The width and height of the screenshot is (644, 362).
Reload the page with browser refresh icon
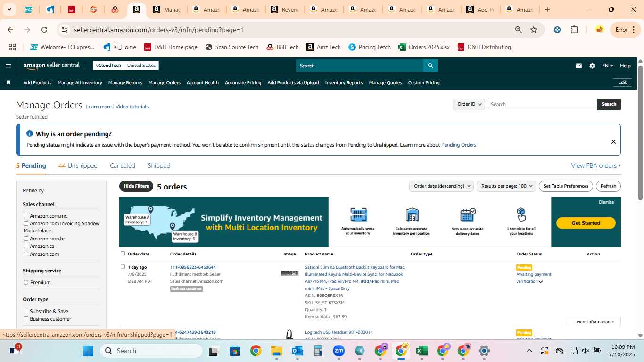44,30
